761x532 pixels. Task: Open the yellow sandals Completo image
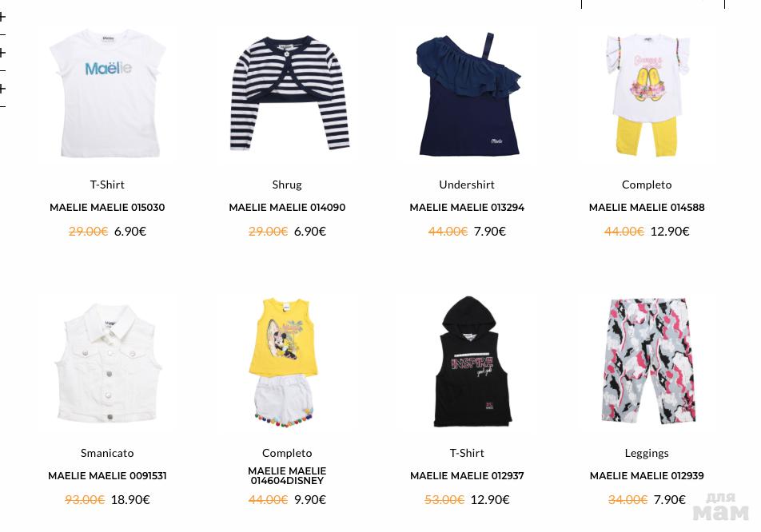coord(647,95)
